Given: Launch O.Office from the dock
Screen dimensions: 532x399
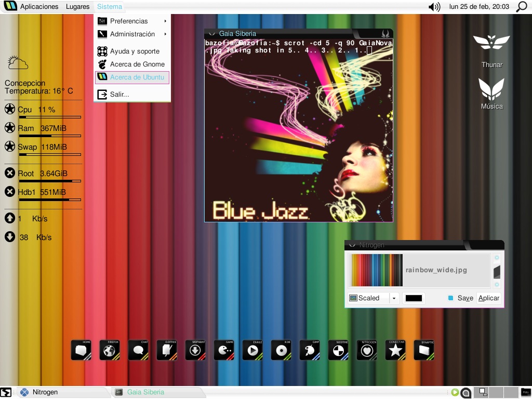Looking at the screenshot, I should pos(167,350).
